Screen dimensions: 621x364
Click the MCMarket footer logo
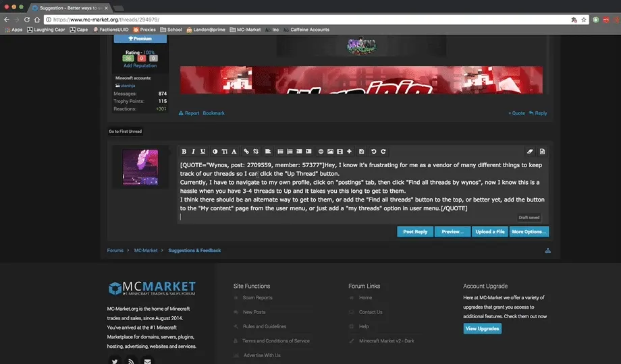pos(152,288)
